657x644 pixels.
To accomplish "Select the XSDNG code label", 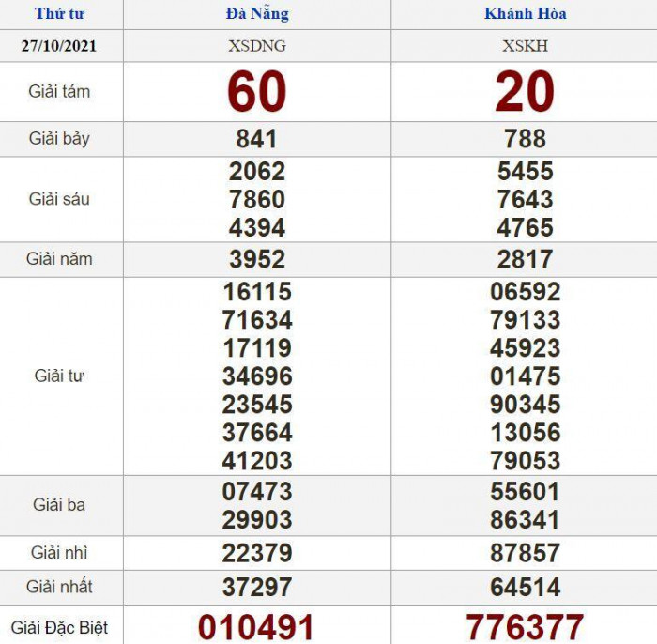I will pos(256,45).
